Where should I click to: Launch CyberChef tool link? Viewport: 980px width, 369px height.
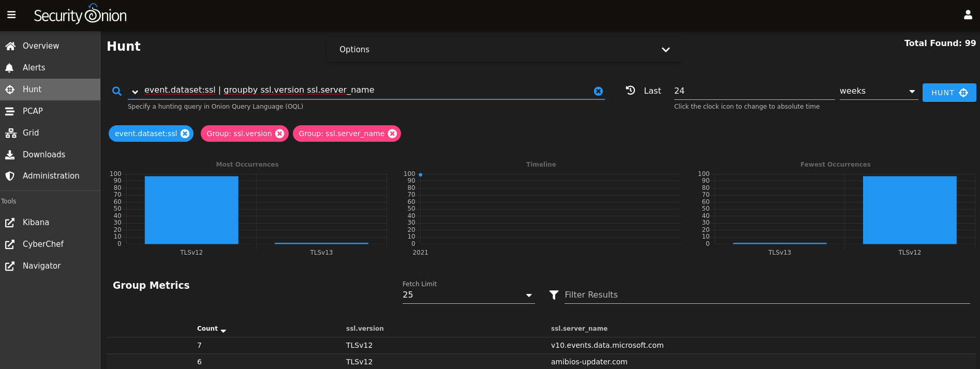click(50, 244)
